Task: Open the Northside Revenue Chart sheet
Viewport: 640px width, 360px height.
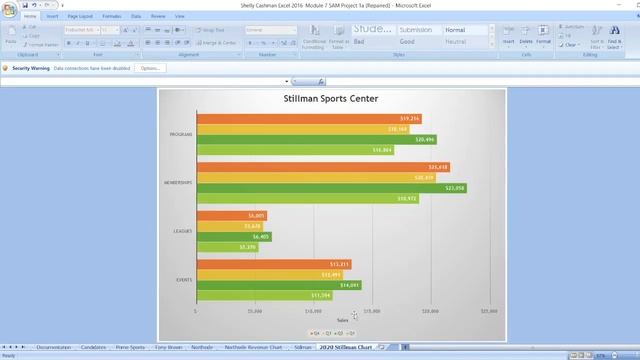Action: (x=253, y=347)
